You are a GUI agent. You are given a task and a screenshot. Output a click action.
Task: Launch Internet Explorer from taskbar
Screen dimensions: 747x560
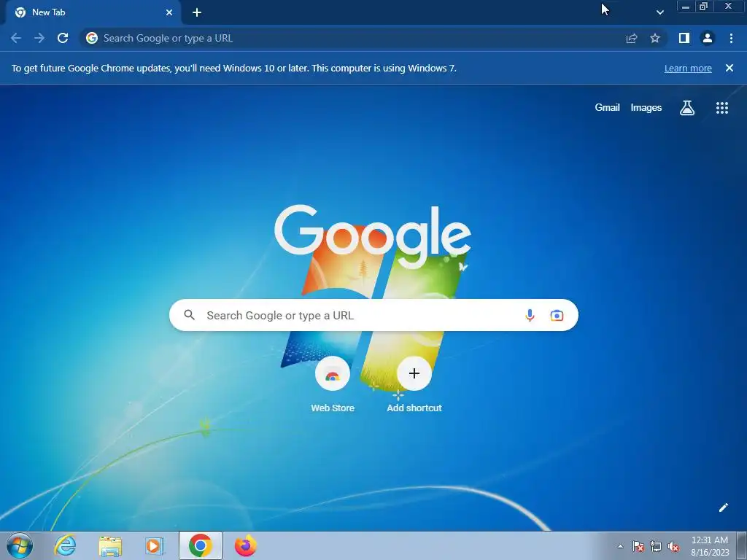coord(65,545)
